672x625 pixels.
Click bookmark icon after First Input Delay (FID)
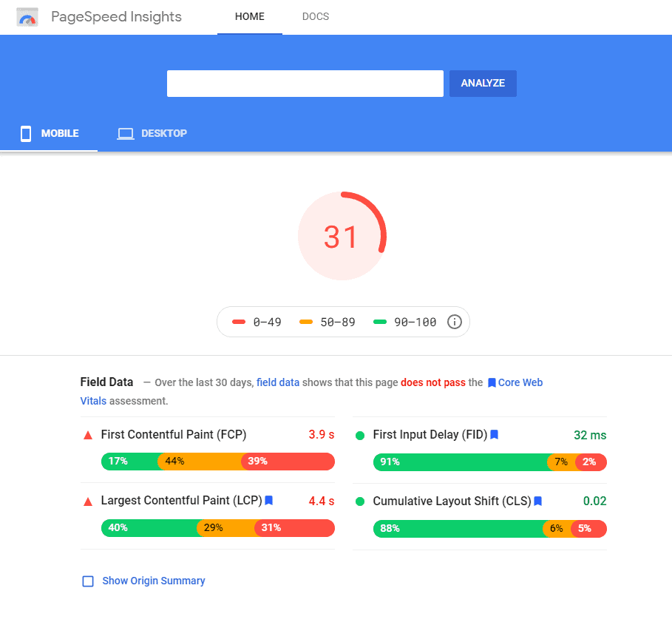(494, 435)
